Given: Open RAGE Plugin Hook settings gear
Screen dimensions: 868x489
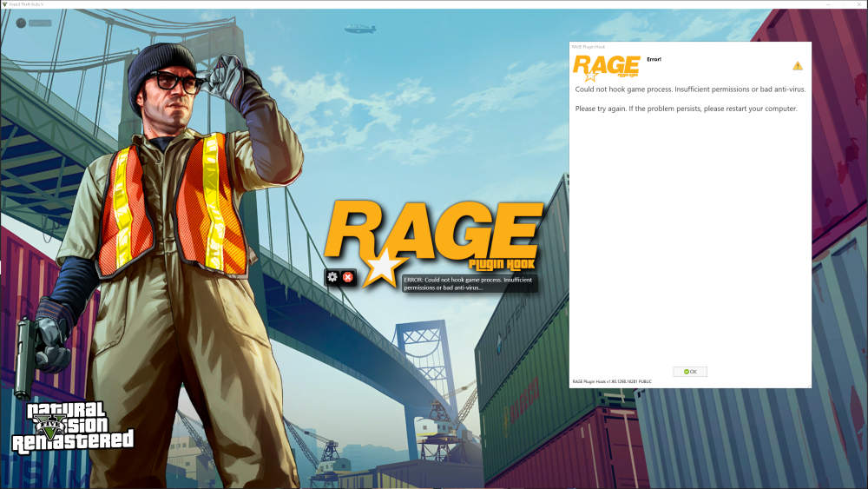Looking at the screenshot, I should pos(332,277).
